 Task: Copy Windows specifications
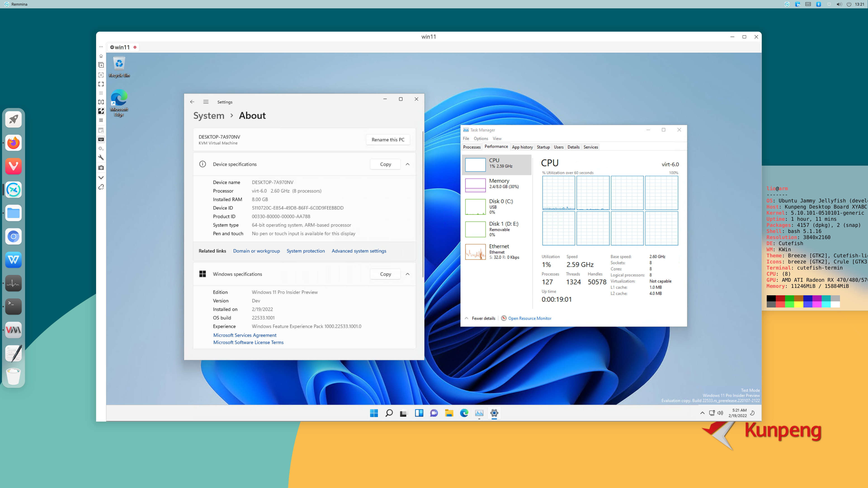385,274
